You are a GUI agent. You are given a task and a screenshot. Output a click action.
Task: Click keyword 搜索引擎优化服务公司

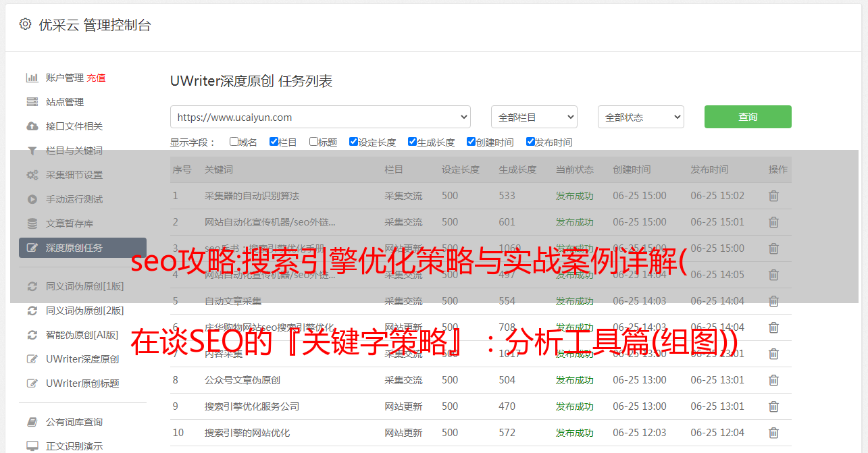252,406
